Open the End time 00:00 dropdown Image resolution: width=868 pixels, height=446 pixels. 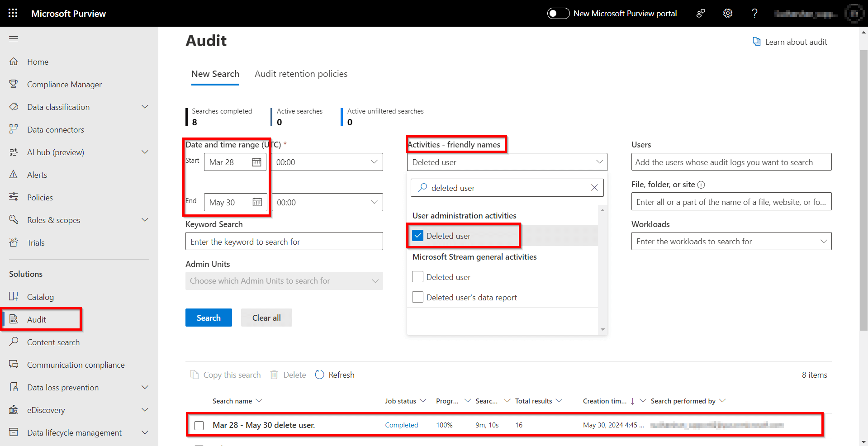point(327,202)
